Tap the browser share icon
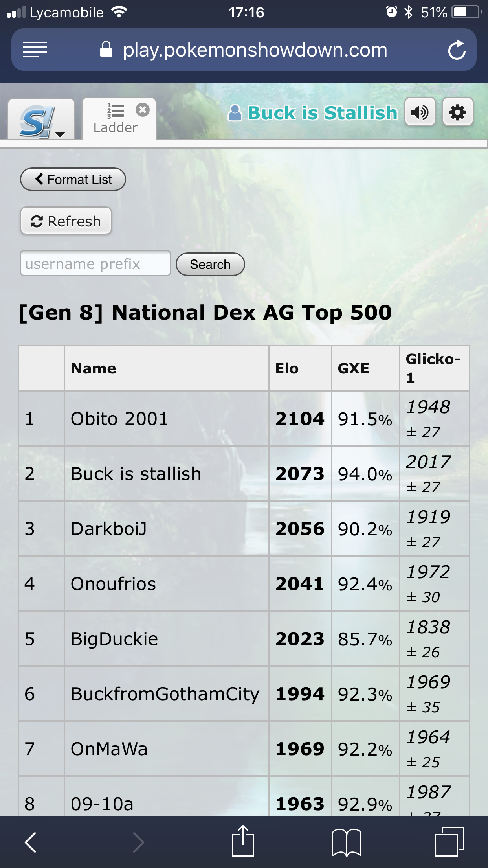This screenshot has width=488, height=868. (x=243, y=840)
